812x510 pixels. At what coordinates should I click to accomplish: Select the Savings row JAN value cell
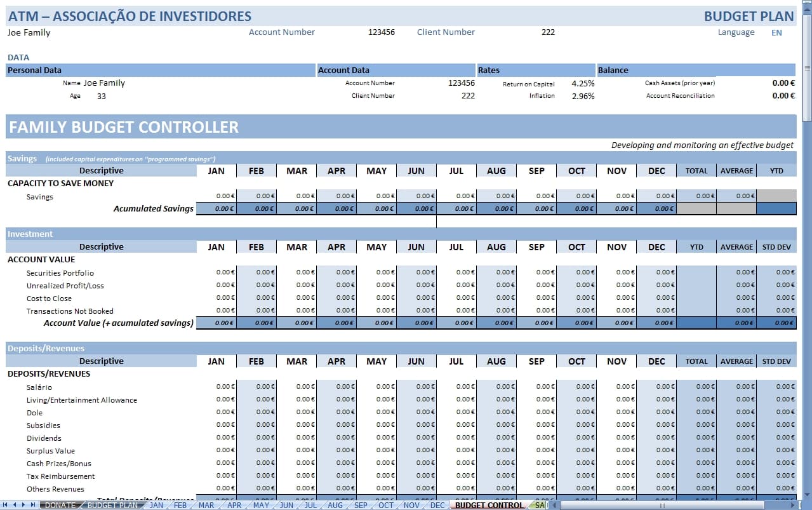pyautogui.click(x=216, y=196)
